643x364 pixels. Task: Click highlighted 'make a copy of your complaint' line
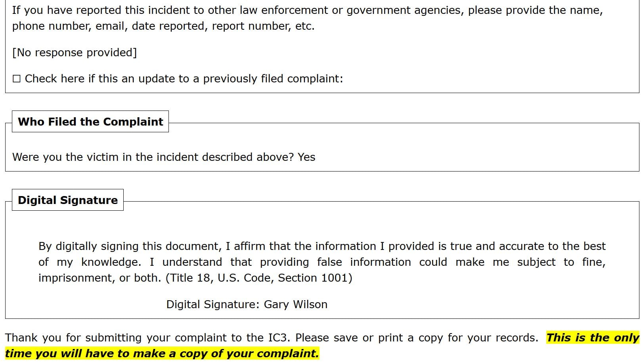click(162, 354)
